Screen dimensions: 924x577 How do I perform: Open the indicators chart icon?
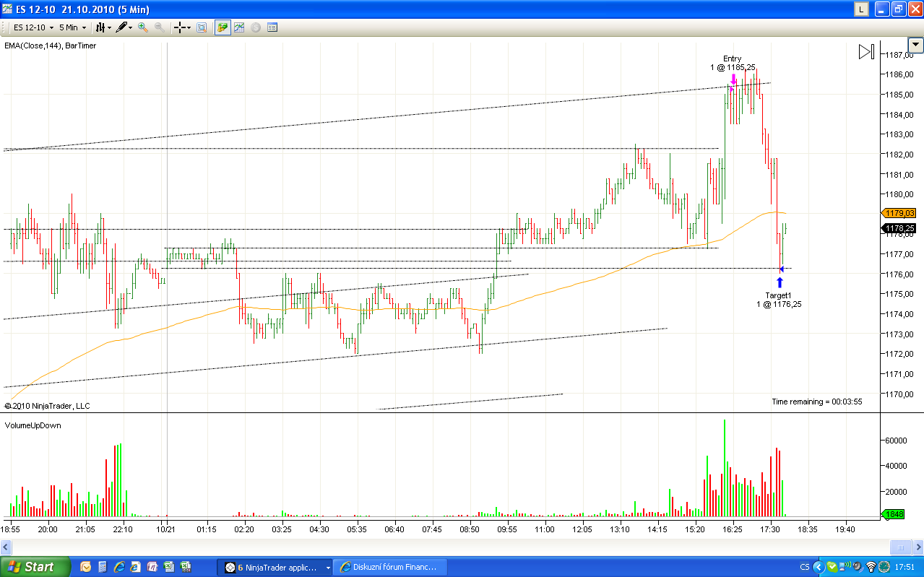click(x=238, y=27)
